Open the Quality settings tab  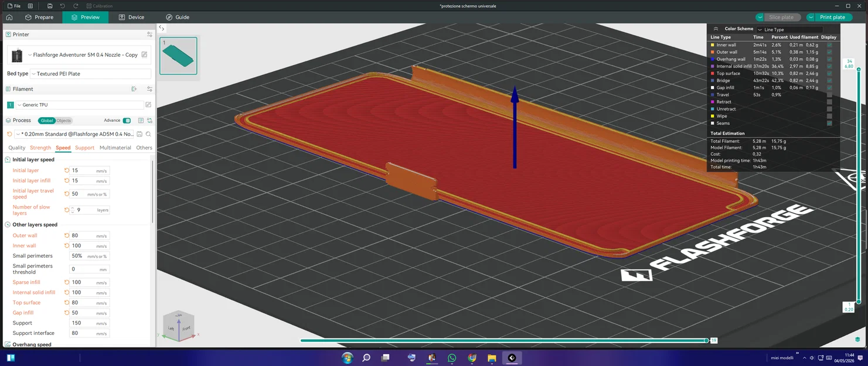(x=16, y=148)
